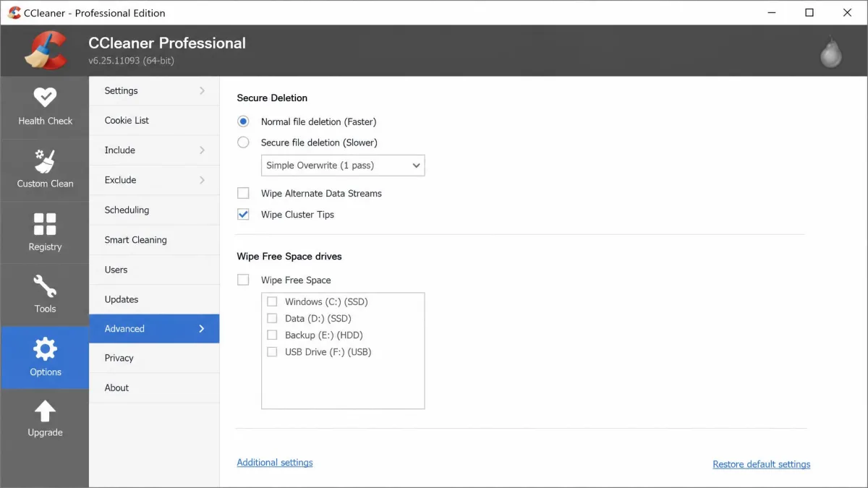Image resolution: width=868 pixels, height=488 pixels.
Task: Expand the Advanced submenu chevron
Action: click(202, 329)
